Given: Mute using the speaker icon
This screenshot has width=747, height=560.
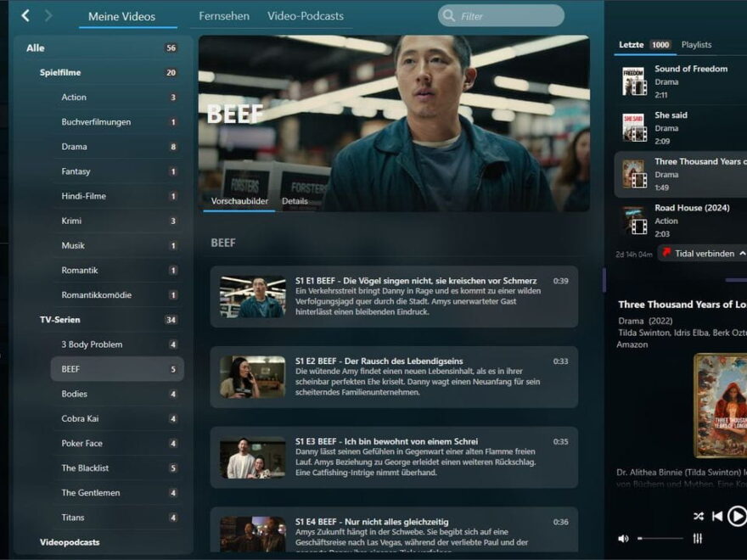Looking at the screenshot, I should tap(623, 539).
